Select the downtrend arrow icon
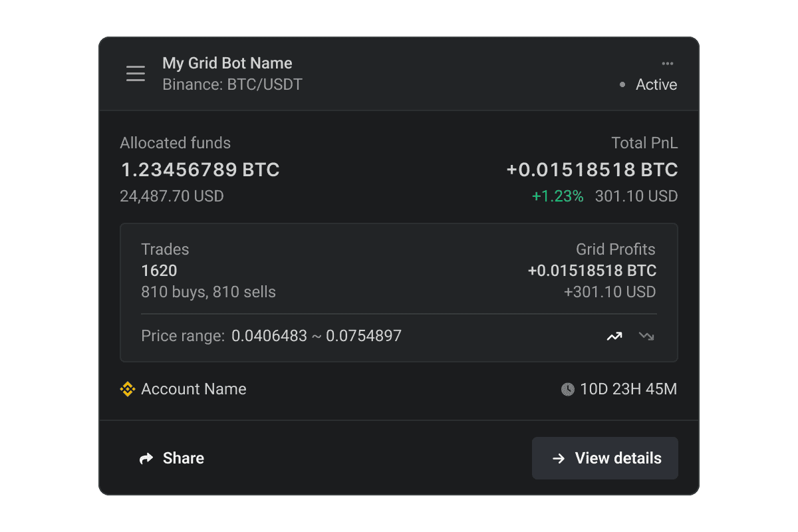Screen dimensions: 798x532 point(646,336)
